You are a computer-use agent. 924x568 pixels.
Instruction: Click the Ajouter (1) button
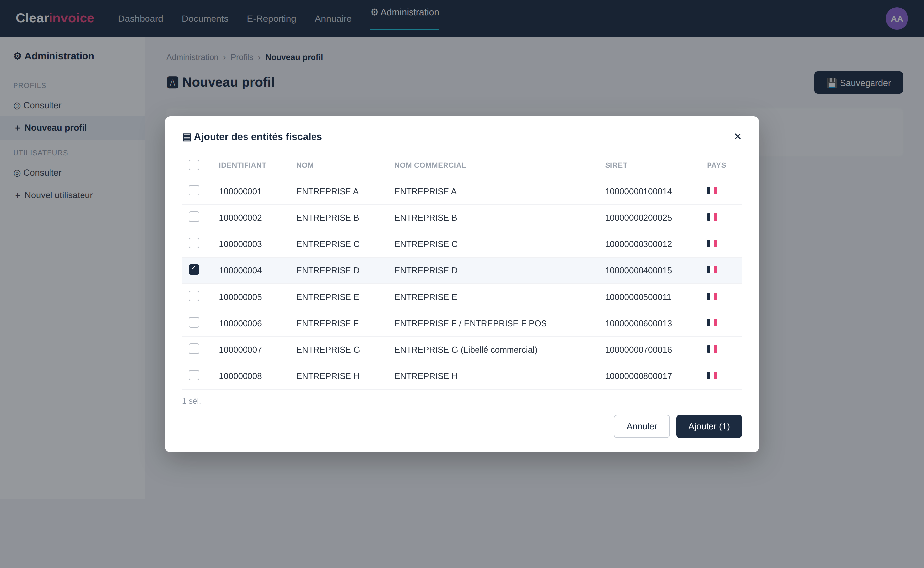pos(709,426)
